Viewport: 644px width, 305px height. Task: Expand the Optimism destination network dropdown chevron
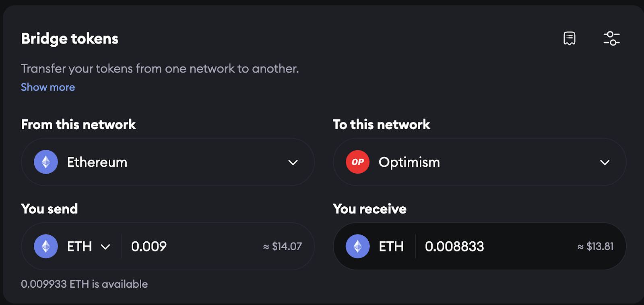pos(605,162)
